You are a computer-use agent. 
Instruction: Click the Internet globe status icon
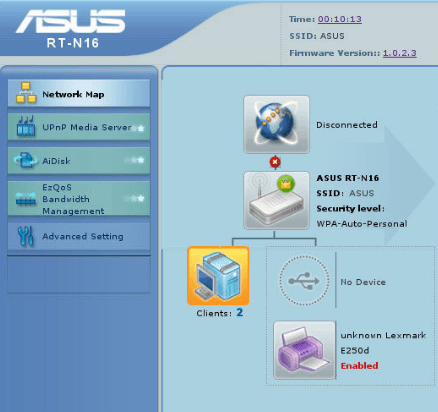pos(276,124)
